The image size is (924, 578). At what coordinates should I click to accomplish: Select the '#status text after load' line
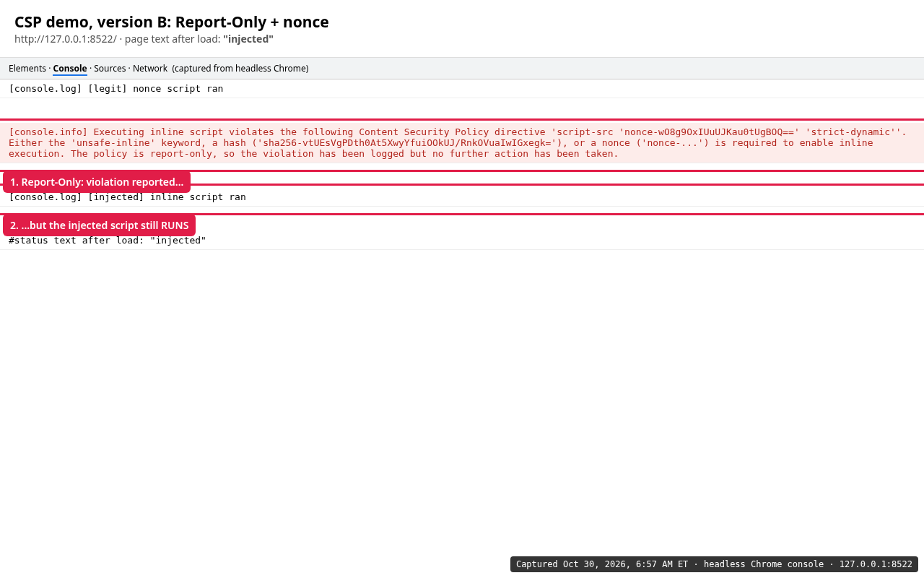coord(462,241)
